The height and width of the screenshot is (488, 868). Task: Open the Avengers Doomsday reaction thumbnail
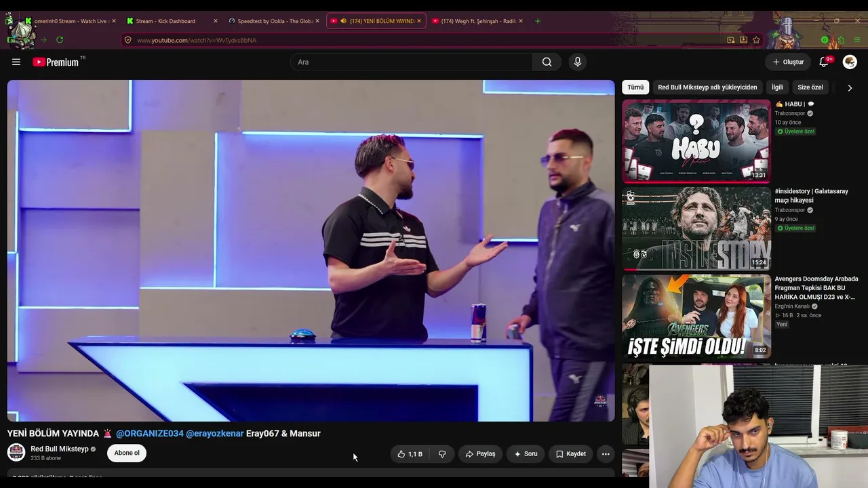696,316
